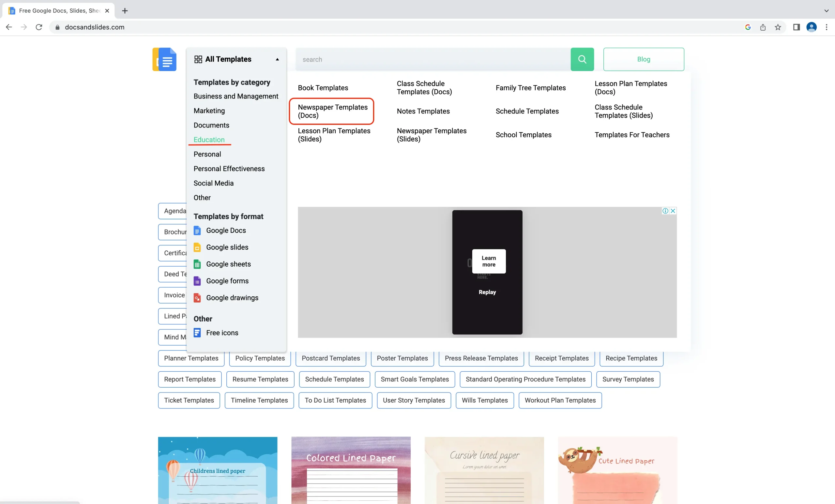This screenshot has height=504, width=835.
Task: Select the Google Sheets format icon
Action: pyautogui.click(x=197, y=264)
